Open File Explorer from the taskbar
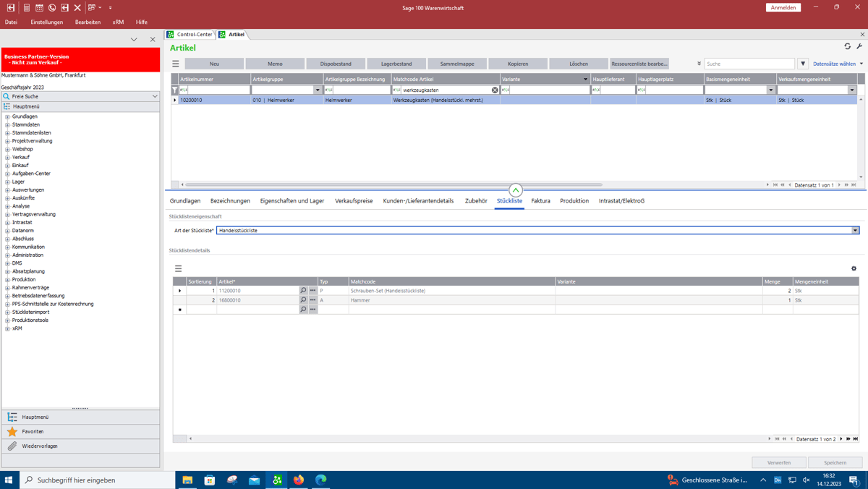The image size is (868, 489). (187, 480)
